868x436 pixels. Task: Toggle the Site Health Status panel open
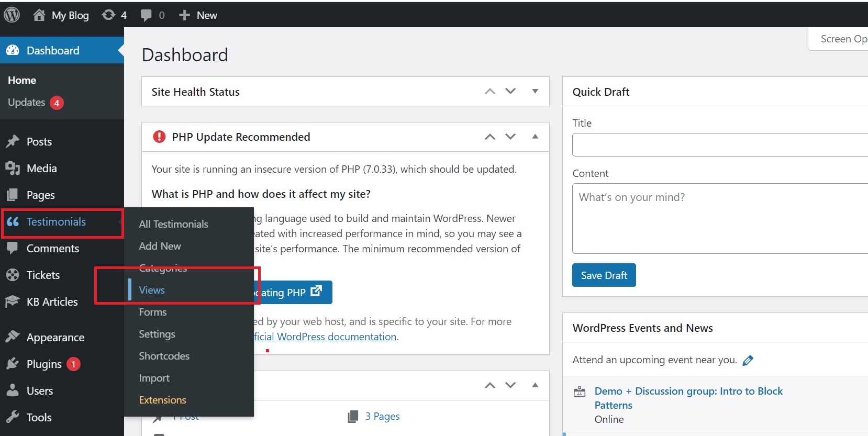[535, 92]
